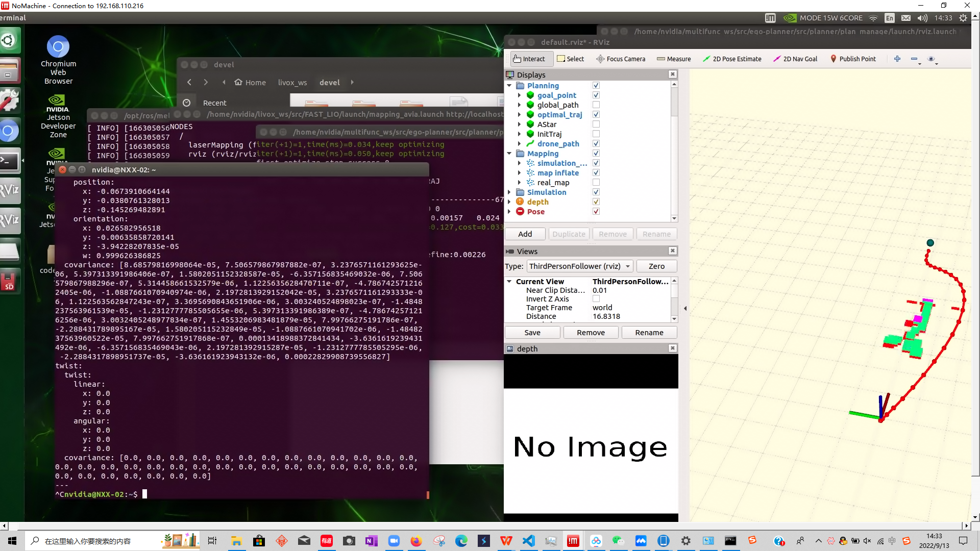Hide the RViz side panel arrow handle
The height and width of the screenshot is (551, 980).
[685, 308]
